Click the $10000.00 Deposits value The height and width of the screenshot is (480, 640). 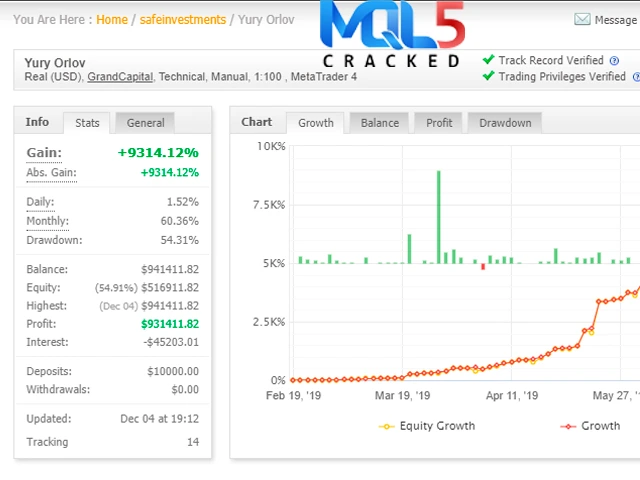pos(173,371)
